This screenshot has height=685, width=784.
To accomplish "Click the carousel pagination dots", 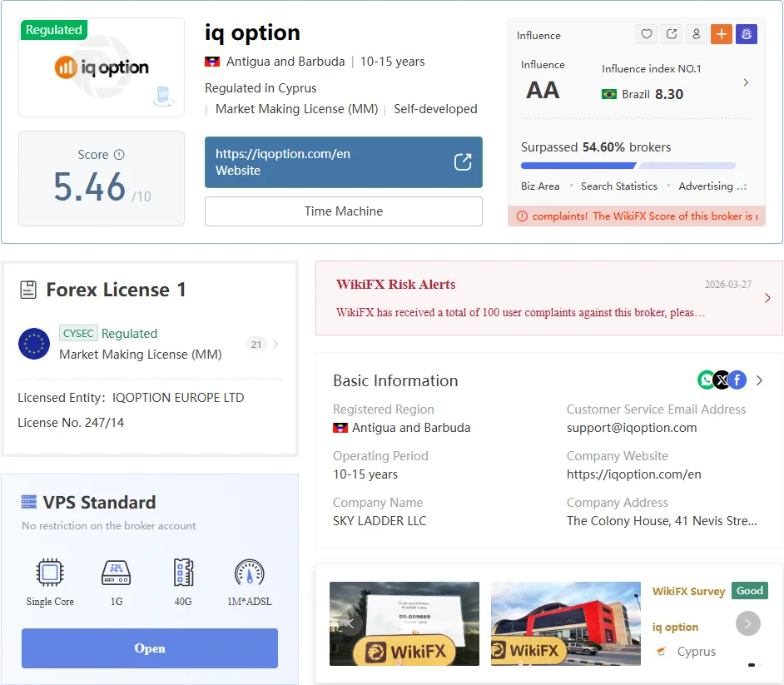I will 755,665.
